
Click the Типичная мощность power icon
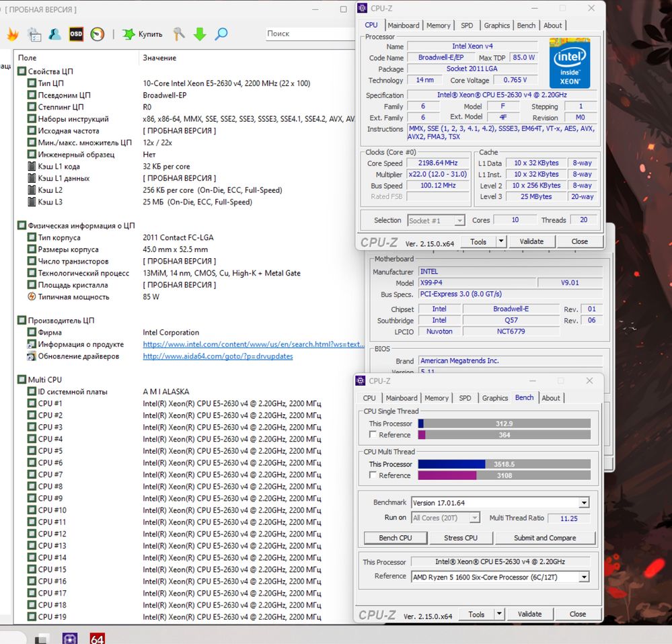coord(32,296)
